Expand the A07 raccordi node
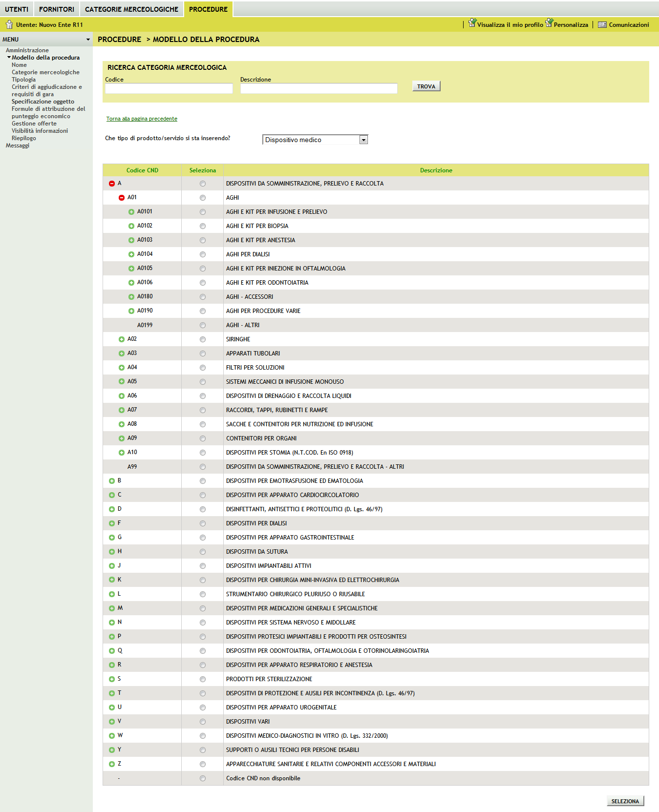659x812 pixels. [122, 410]
